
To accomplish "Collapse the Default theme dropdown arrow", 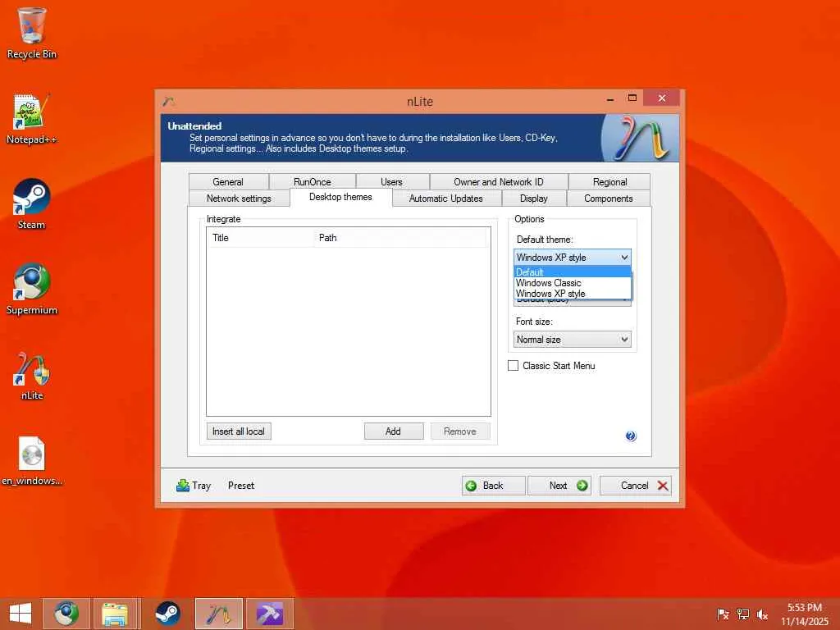I will pyautogui.click(x=624, y=257).
